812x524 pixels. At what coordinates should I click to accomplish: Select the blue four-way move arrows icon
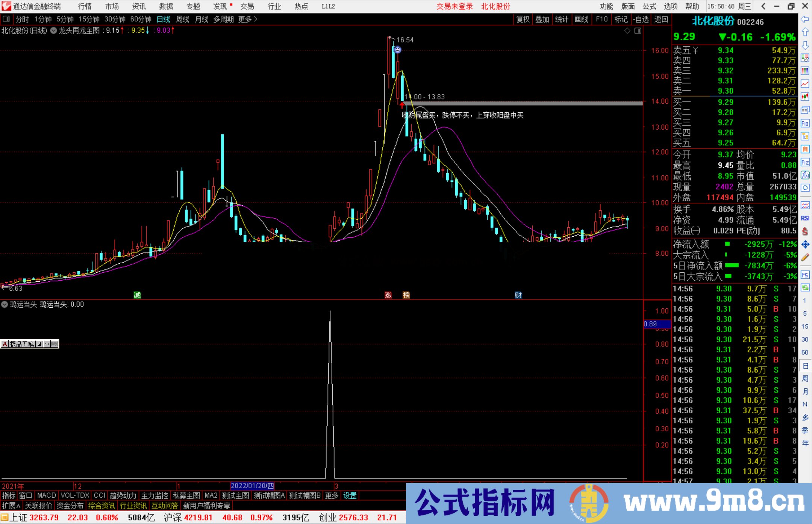pyautogui.click(x=805, y=245)
